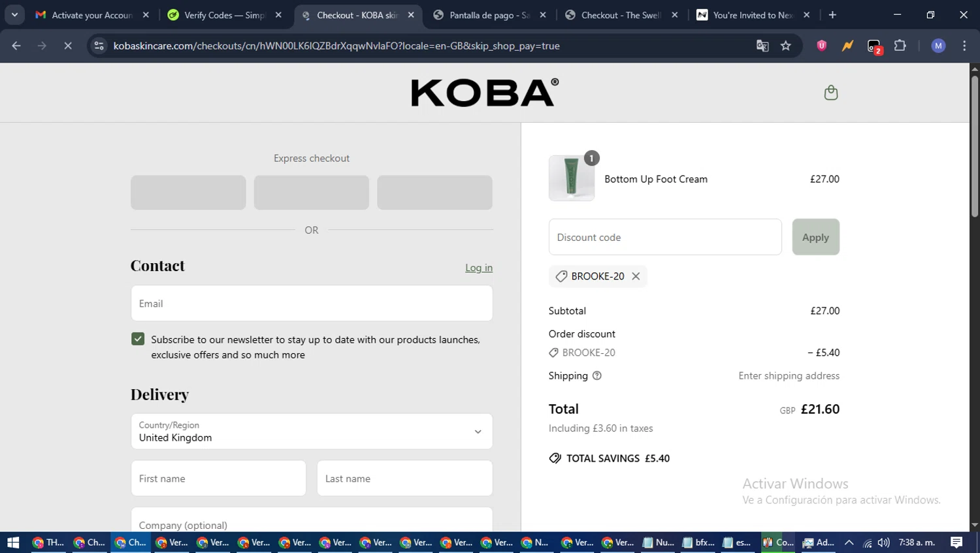Click the third express checkout button
Viewport: 980px width, 553px height.
tap(434, 193)
